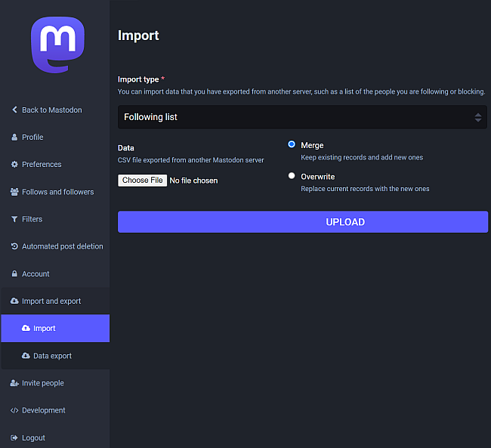Screen dimensions: 491x448
Task: Click the Automated post deletion history icon
Action: (x=14, y=246)
